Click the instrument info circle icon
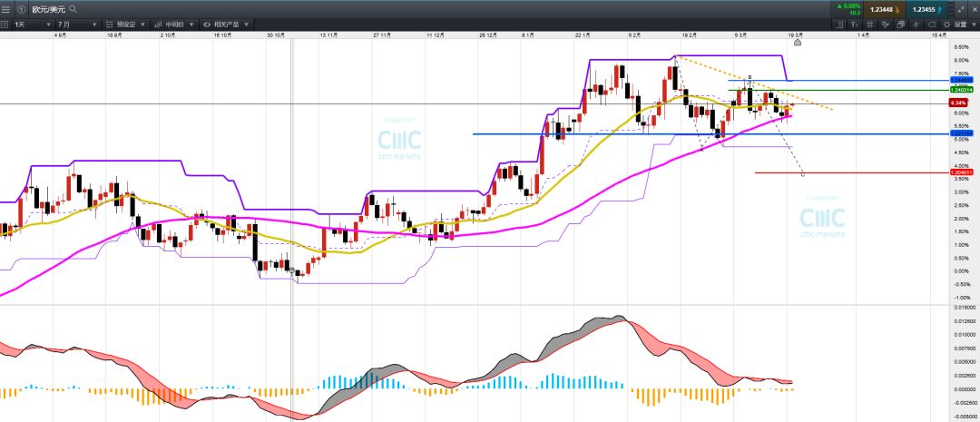Image resolution: width=980 pixels, height=422 pixels. click(21, 9)
